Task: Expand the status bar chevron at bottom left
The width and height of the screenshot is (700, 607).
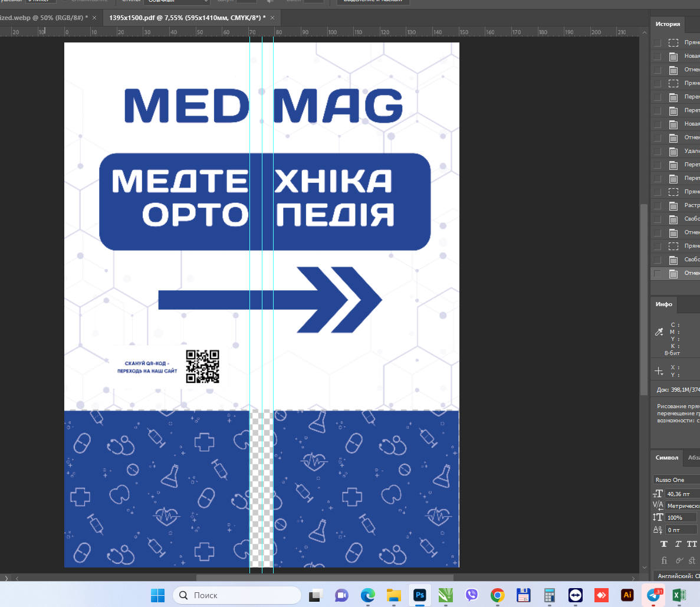Action: coord(6,578)
